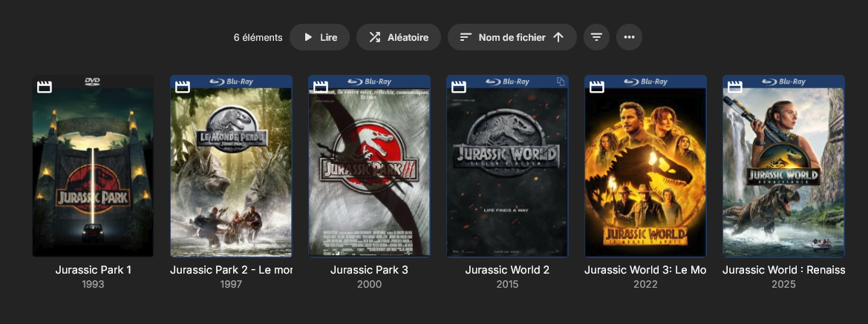This screenshot has height=324, width=868.
Task: Start Aléatoire shuffle playback
Action: 398,37
